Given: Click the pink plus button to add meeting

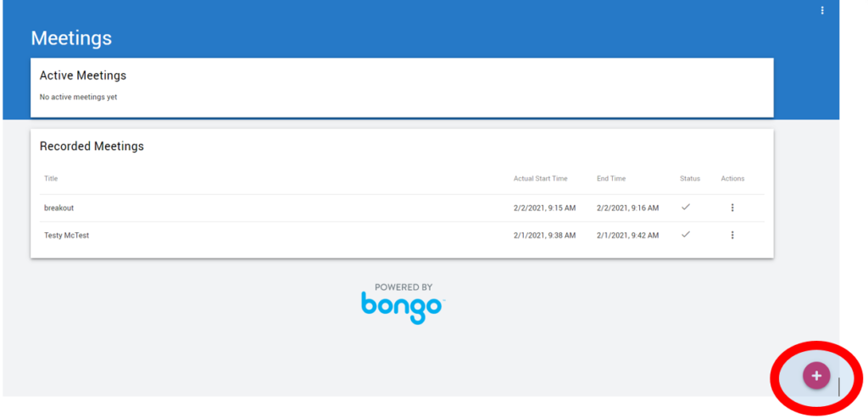Looking at the screenshot, I should point(815,376).
